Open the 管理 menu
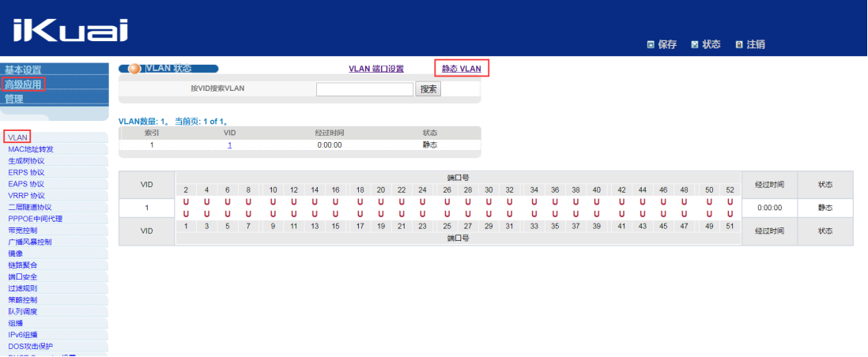The width and height of the screenshot is (868, 357). [14, 99]
